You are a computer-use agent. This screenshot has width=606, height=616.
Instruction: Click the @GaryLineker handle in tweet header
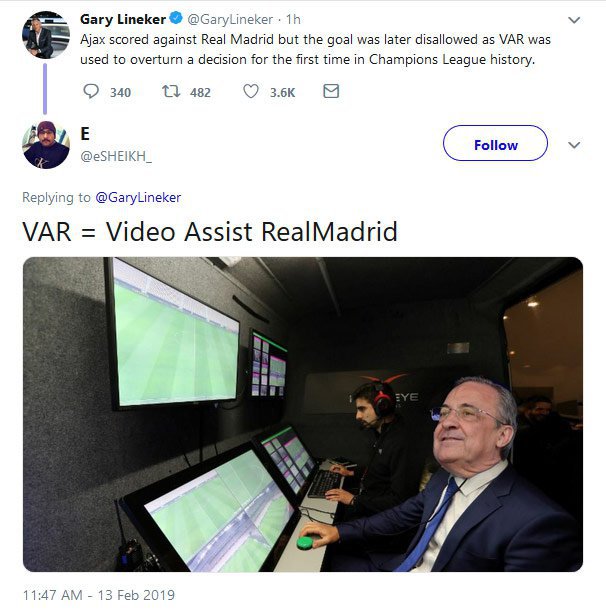pyautogui.click(x=230, y=19)
